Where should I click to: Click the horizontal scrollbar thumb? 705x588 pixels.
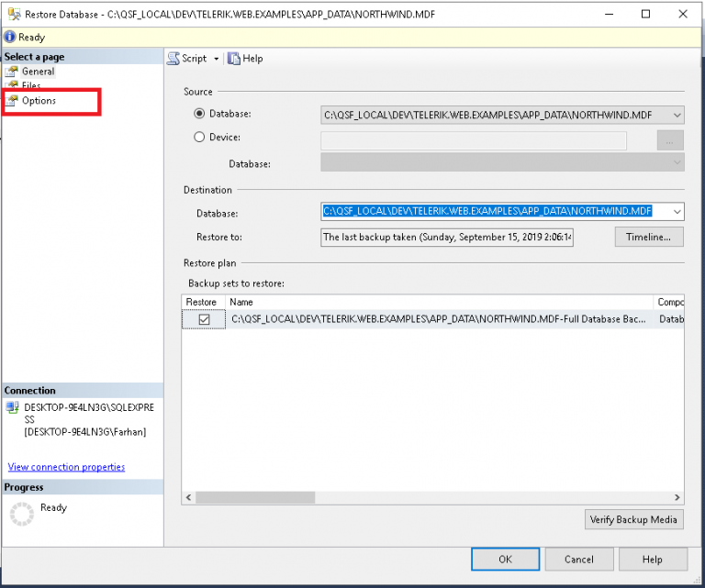[255, 497]
